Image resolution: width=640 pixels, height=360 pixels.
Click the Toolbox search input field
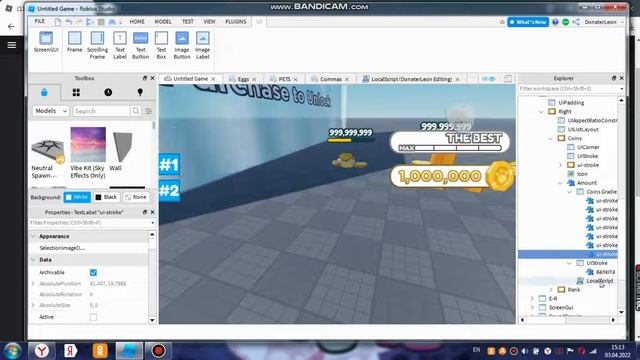pos(102,111)
